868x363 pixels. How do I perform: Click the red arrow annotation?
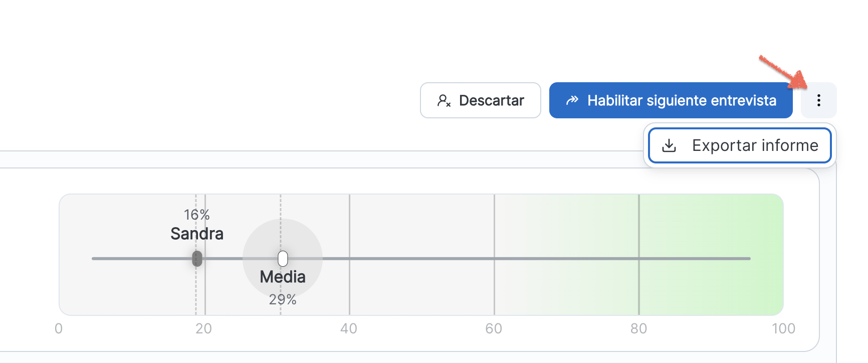[784, 72]
